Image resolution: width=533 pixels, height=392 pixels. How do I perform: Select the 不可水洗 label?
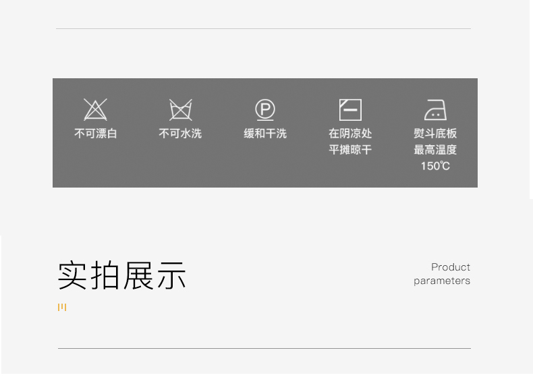pos(181,134)
